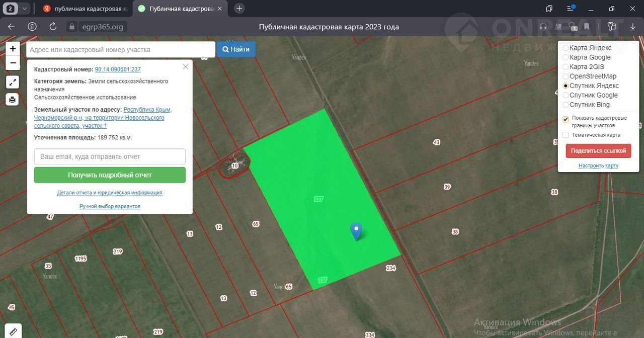Expand the tab group dropdown arrow
Image resolution: width=644 pixels, height=338 pixels.
point(25,9)
